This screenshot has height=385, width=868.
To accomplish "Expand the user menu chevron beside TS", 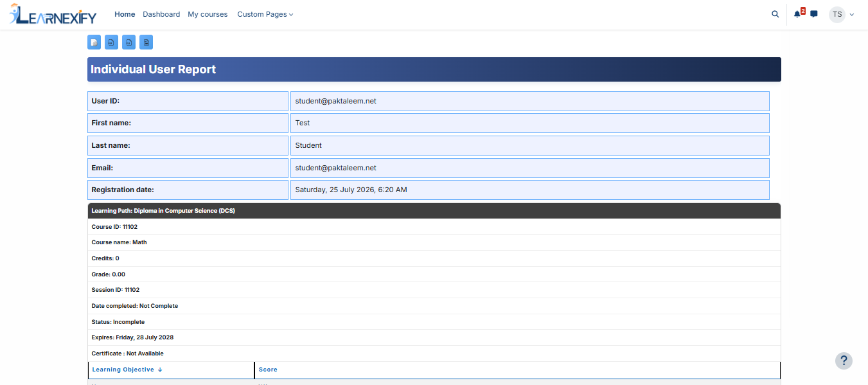I will tap(852, 14).
